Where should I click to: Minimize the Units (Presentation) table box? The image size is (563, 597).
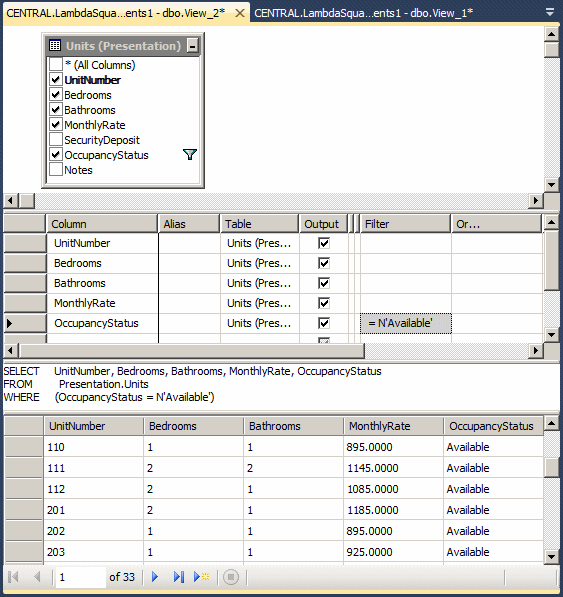click(x=193, y=46)
